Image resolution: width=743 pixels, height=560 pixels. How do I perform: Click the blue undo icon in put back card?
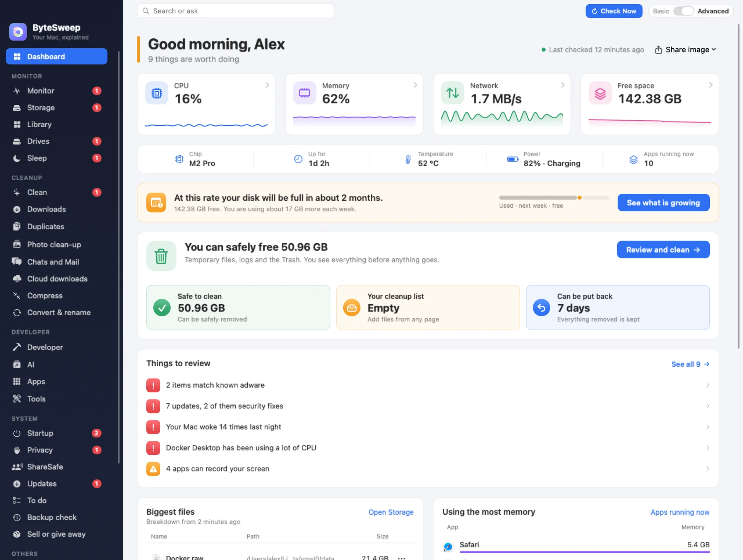[541, 308]
